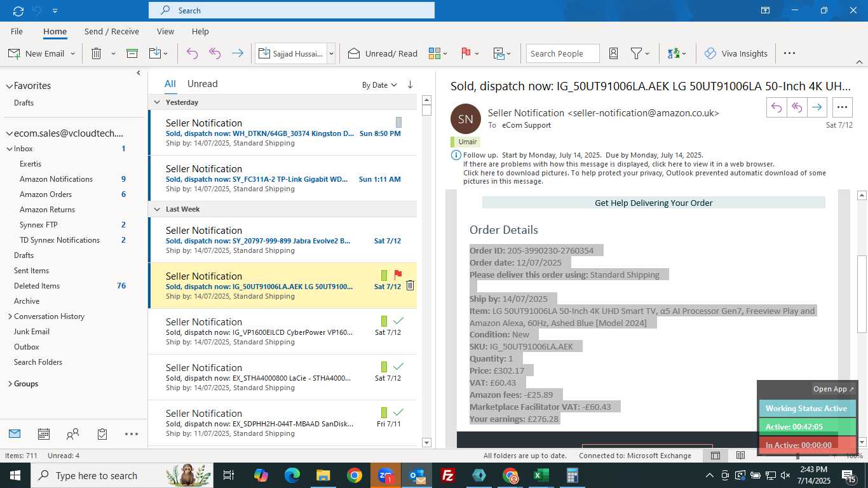Collapse the ecom.sales@vcloudtech account tree
This screenshot has width=868, height=488.
tap(9, 133)
